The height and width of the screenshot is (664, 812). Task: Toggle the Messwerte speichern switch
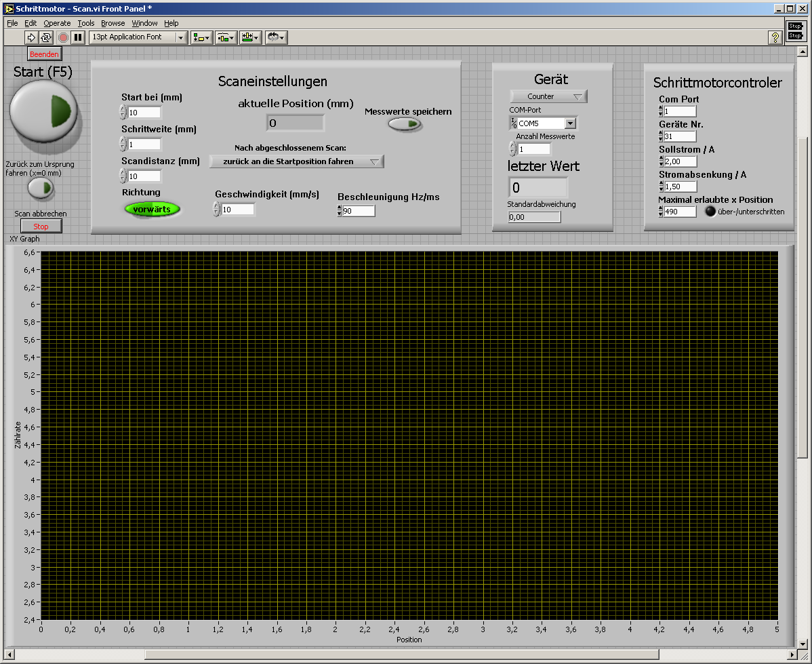pos(405,124)
